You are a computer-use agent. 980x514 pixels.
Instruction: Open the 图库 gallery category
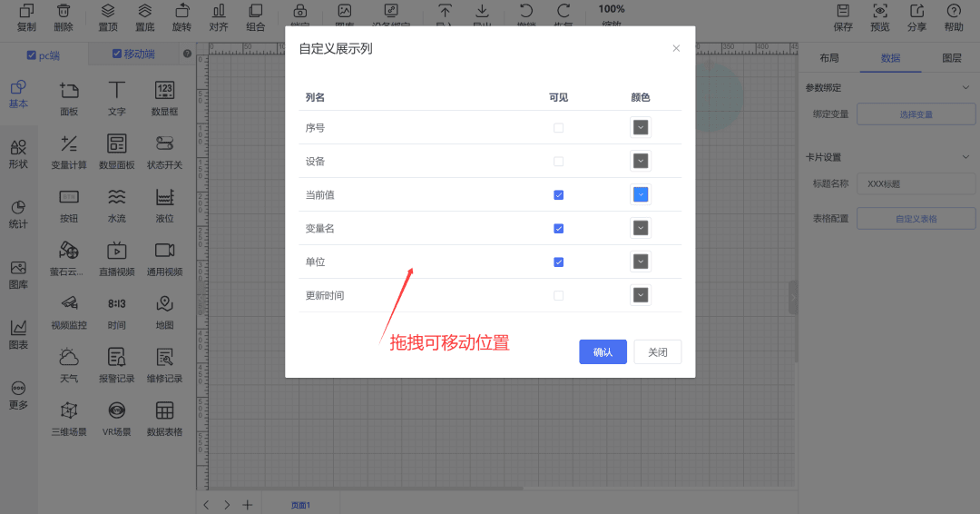(18, 275)
